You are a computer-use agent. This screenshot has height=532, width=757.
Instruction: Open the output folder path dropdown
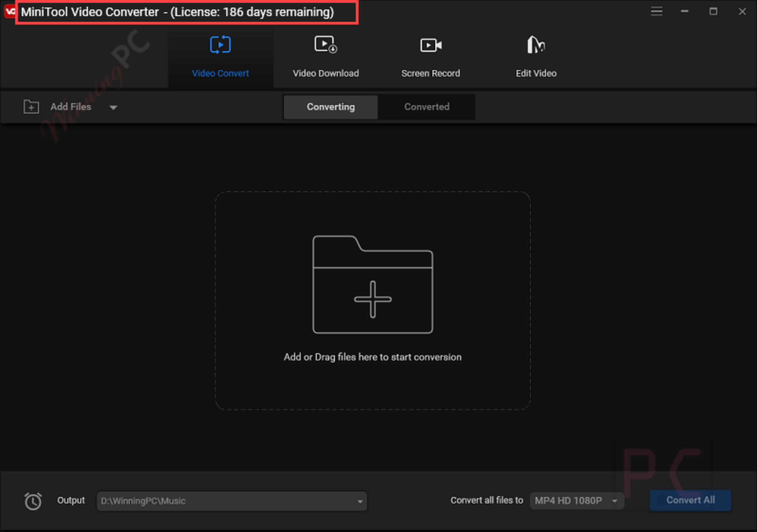pyautogui.click(x=360, y=501)
